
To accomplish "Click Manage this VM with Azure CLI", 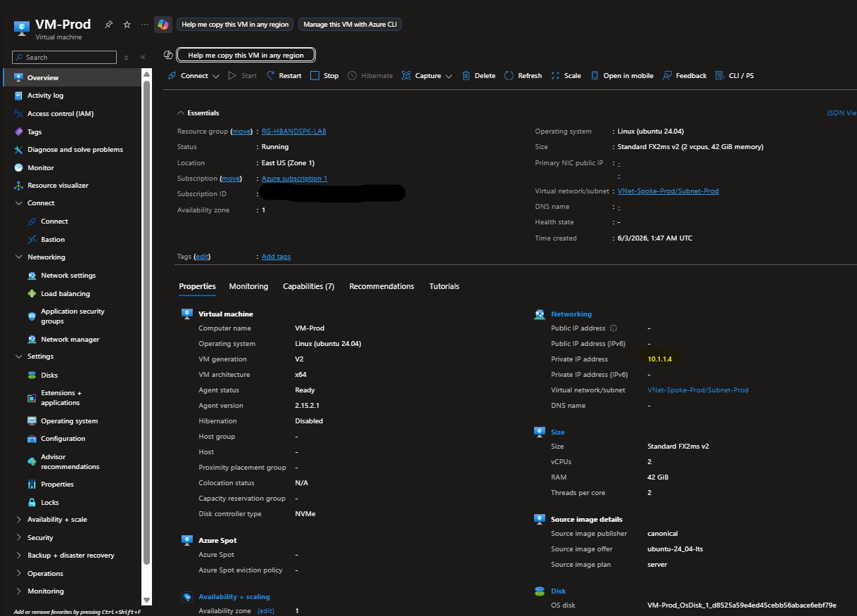I will 350,24.
